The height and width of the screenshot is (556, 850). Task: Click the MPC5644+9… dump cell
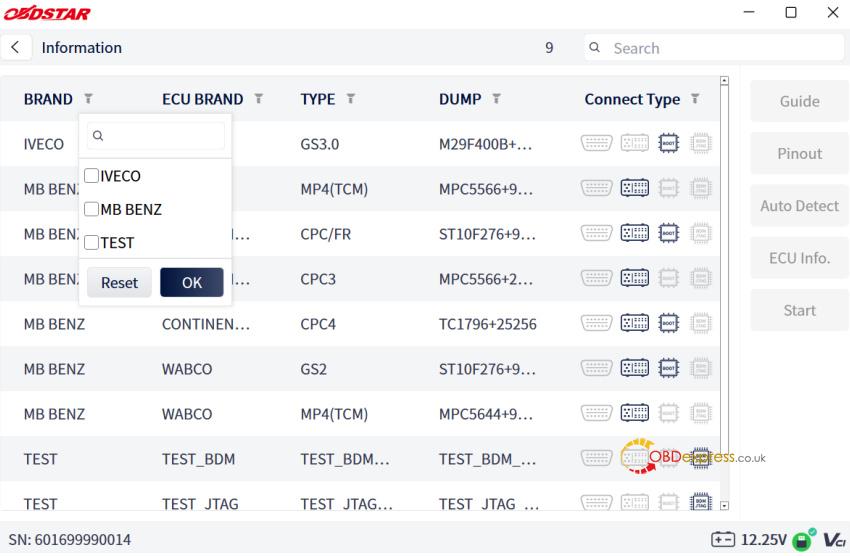(x=486, y=414)
